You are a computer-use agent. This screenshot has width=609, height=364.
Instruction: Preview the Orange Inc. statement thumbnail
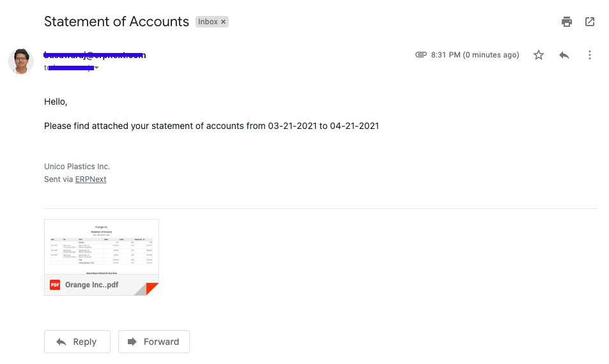coord(102,247)
